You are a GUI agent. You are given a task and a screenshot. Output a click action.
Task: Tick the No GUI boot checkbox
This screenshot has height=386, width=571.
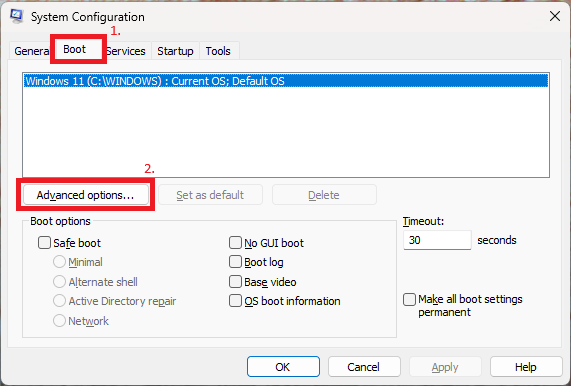pos(235,243)
